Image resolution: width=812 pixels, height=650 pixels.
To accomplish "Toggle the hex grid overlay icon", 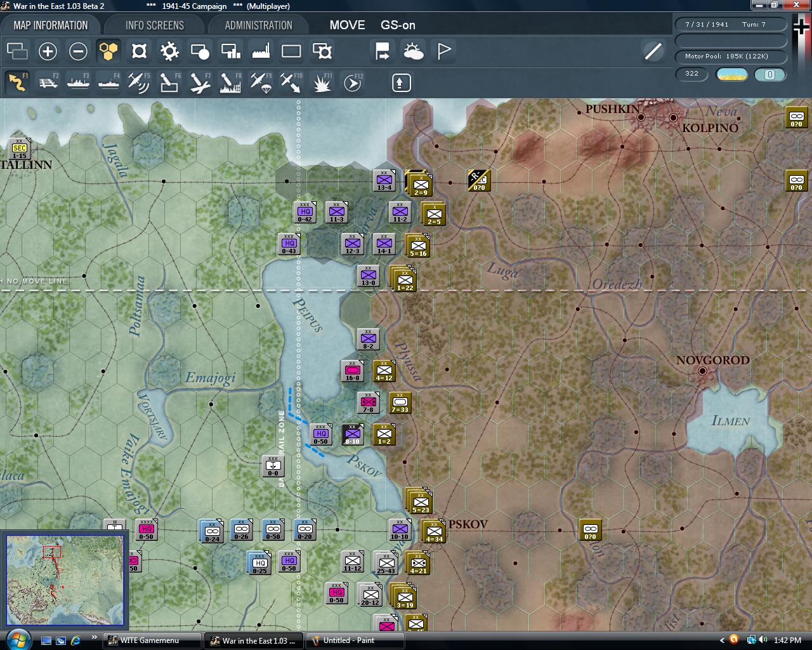I will click(x=108, y=51).
